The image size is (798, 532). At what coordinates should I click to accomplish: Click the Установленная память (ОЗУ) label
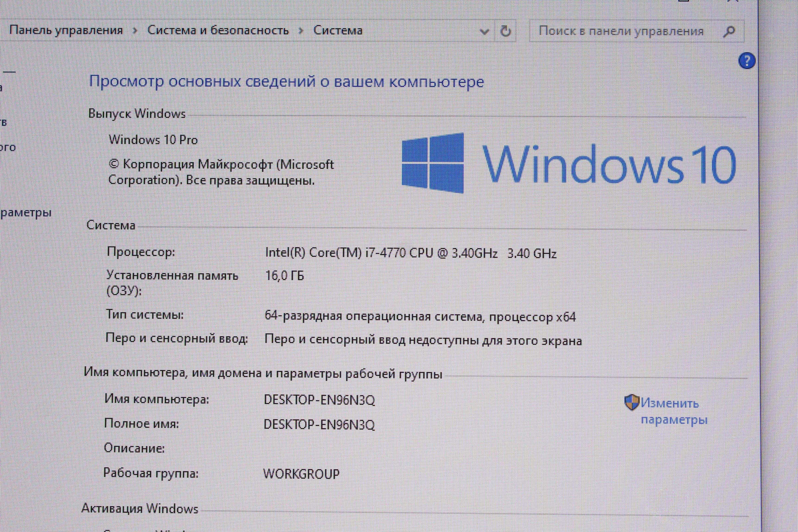[x=172, y=283]
